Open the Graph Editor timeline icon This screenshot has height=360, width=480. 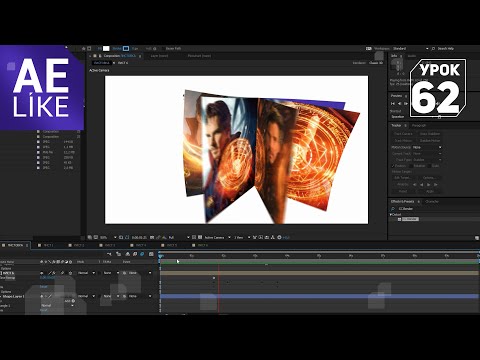coord(151,254)
